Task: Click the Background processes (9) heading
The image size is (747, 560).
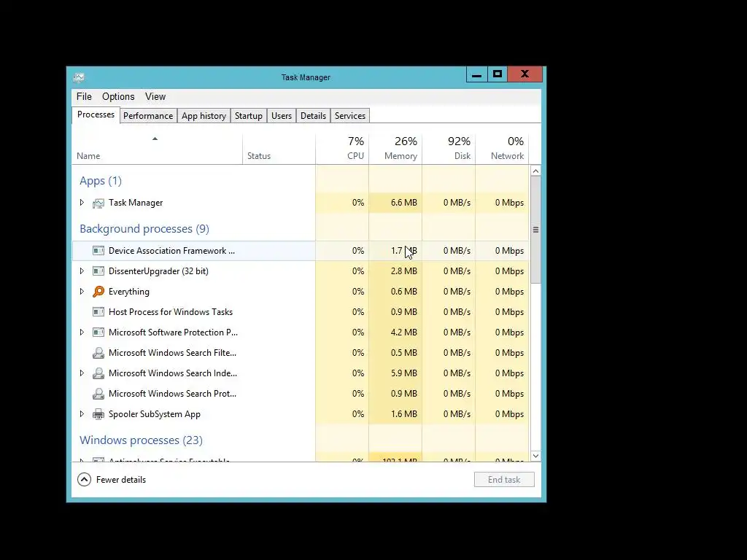Action: click(x=144, y=229)
